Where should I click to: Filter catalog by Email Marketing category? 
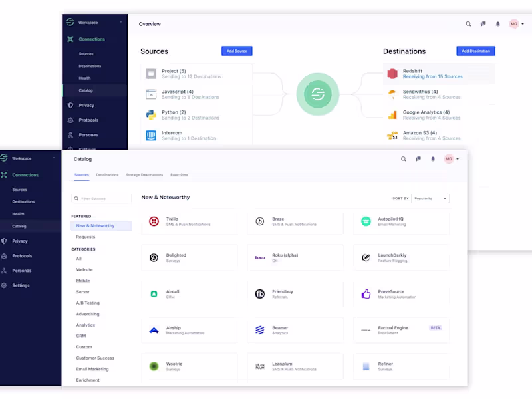point(92,369)
